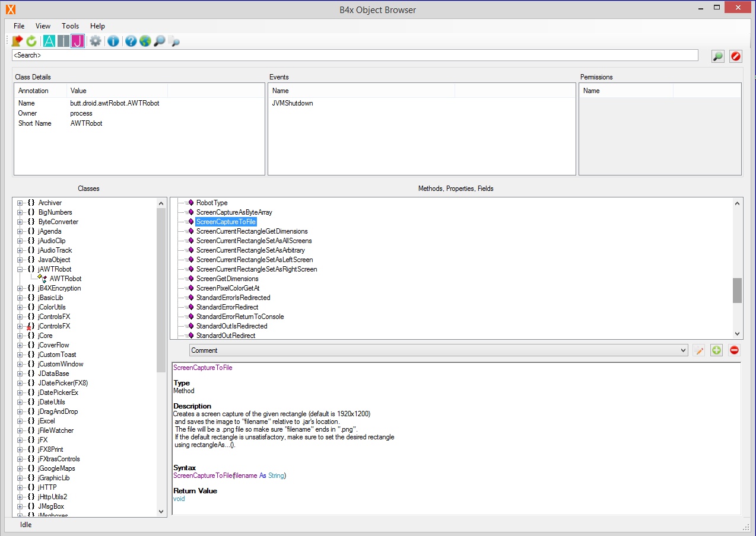Open the Comment dropdown list
756x536 pixels.
(x=682, y=350)
